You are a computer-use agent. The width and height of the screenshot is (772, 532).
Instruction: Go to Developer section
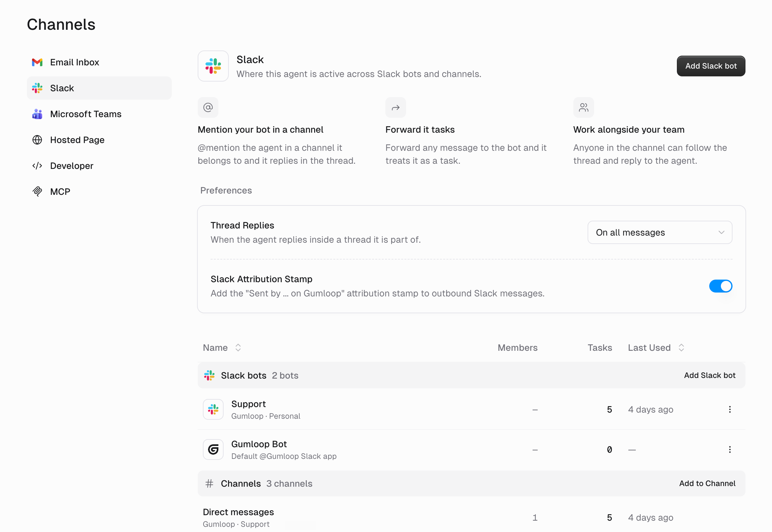pyautogui.click(x=99, y=166)
